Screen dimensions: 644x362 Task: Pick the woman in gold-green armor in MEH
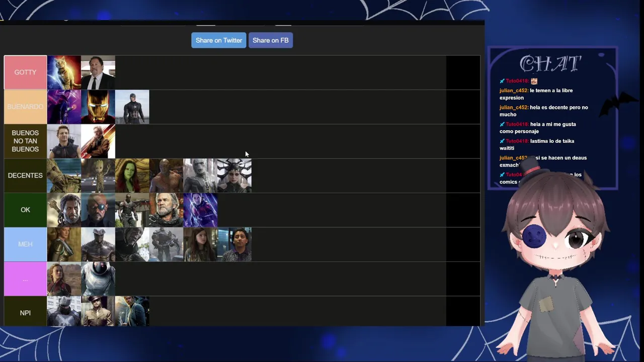coord(64,244)
